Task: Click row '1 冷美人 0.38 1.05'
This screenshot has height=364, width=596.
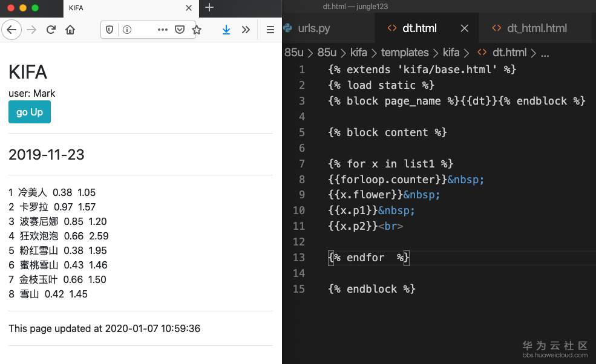Action: 52,193
